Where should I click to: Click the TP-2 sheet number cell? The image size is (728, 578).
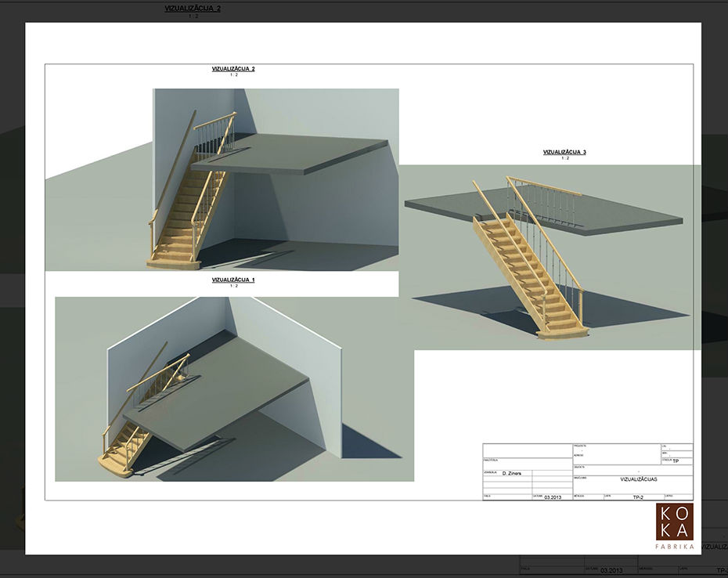tap(637, 497)
